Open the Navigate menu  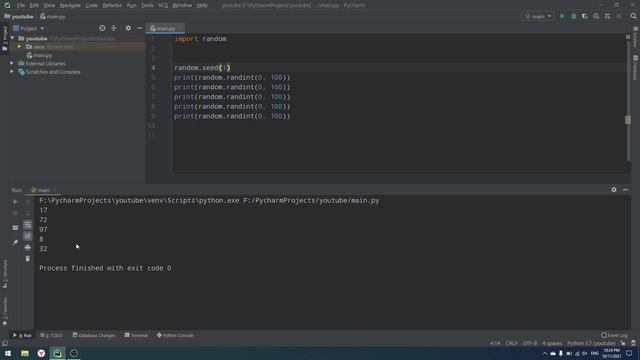point(70,5)
